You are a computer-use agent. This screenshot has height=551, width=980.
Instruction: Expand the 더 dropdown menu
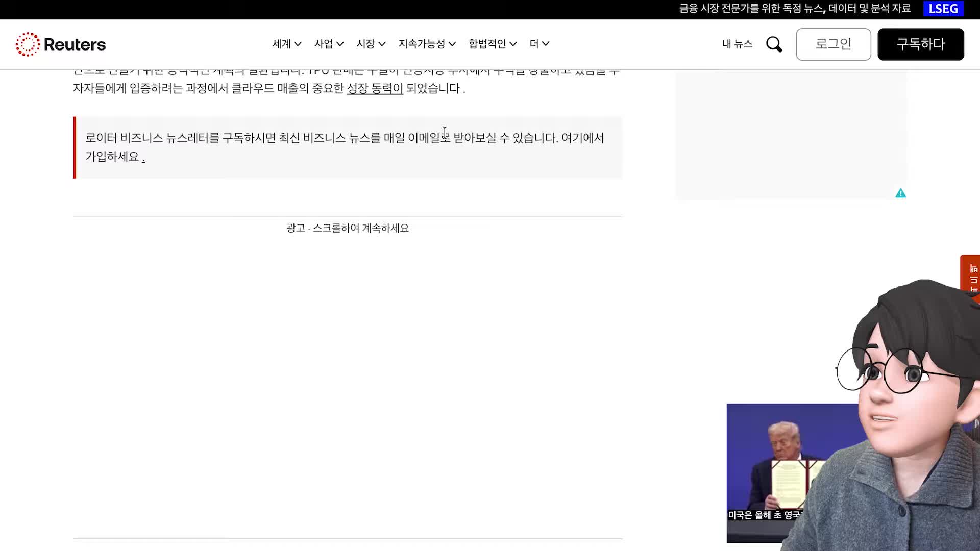pyautogui.click(x=539, y=44)
